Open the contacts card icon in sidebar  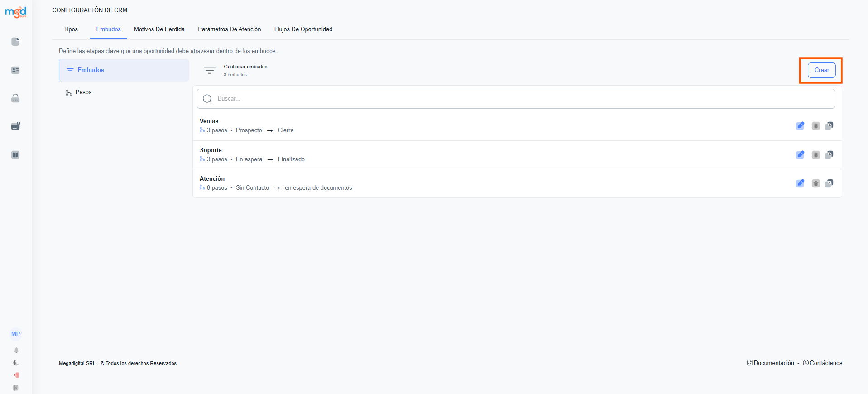click(15, 70)
